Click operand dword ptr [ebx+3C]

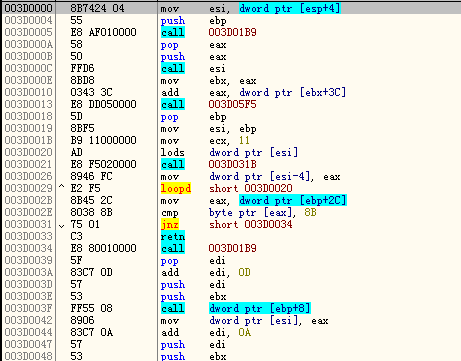point(292,92)
